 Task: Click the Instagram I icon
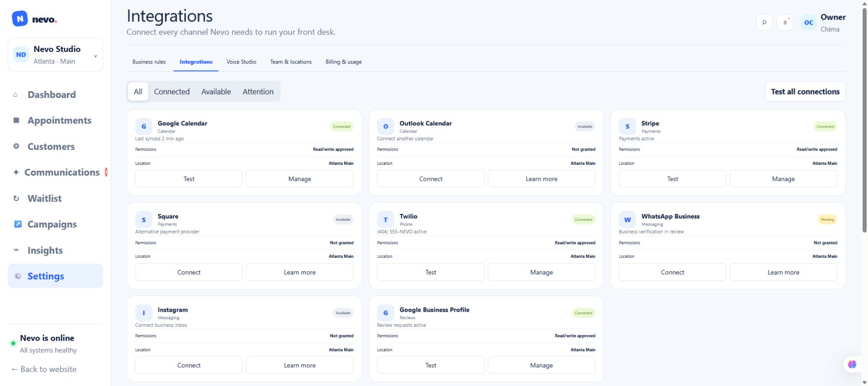point(144,313)
